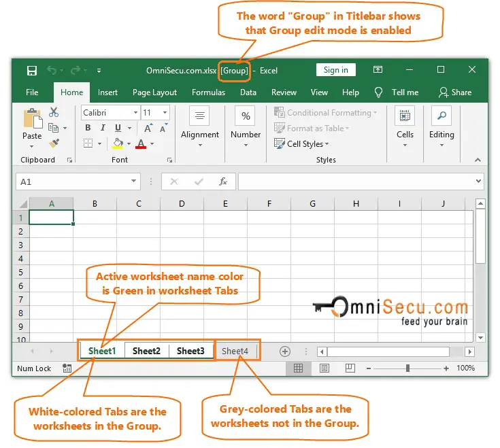
Task: Collapse the ribbon with the caret
Action: 478,160
